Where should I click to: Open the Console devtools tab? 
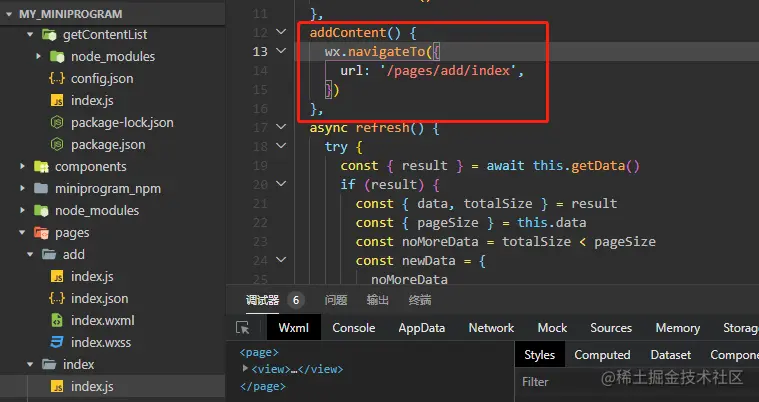pos(353,328)
